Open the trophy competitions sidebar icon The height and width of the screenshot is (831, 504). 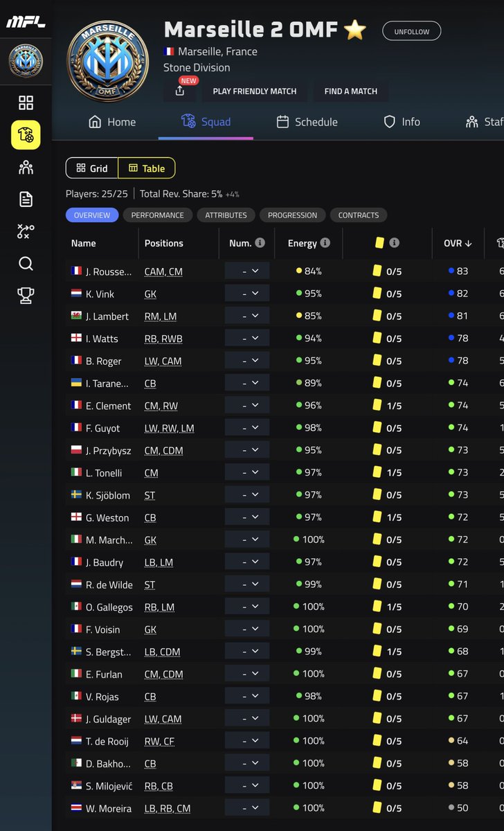click(26, 296)
